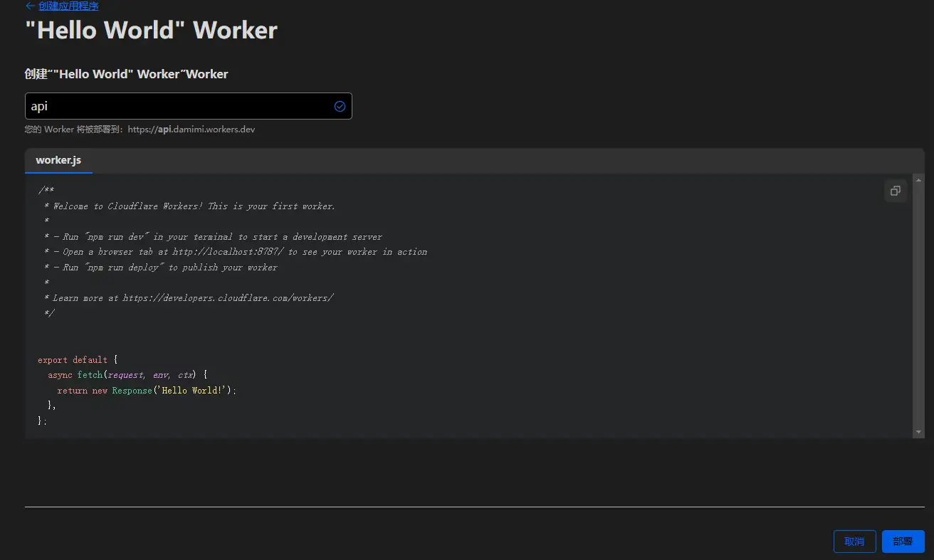The height and width of the screenshot is (560, 934).
Task: Click the localhost:8787 comment line
Action: coord(236,252)
